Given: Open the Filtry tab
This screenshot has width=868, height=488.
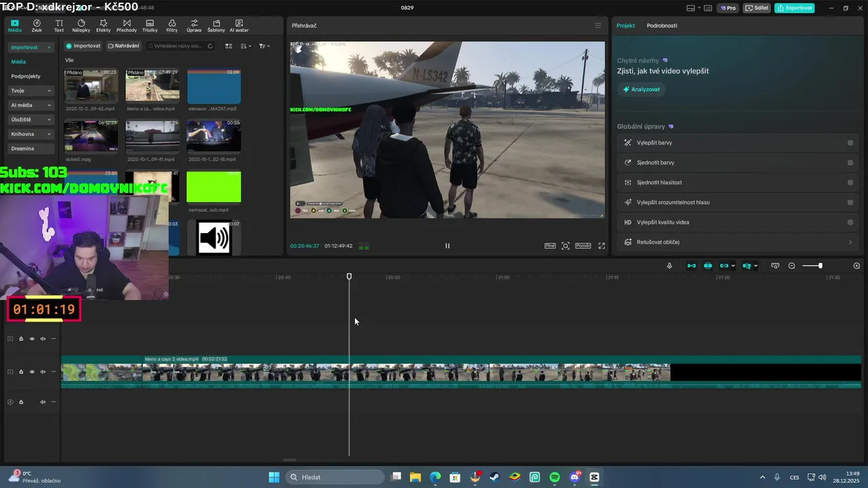Looking at the screenshot, I should point(172,26).
